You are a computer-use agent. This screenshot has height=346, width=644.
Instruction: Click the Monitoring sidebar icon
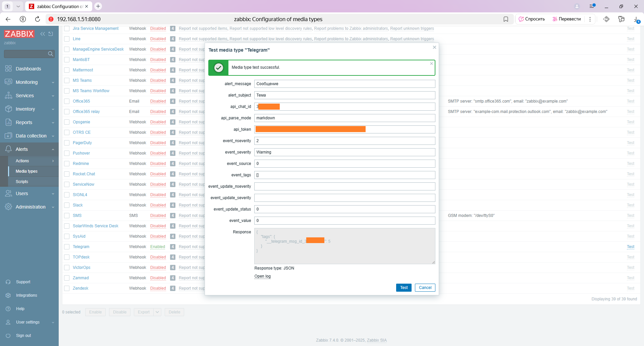8,82
